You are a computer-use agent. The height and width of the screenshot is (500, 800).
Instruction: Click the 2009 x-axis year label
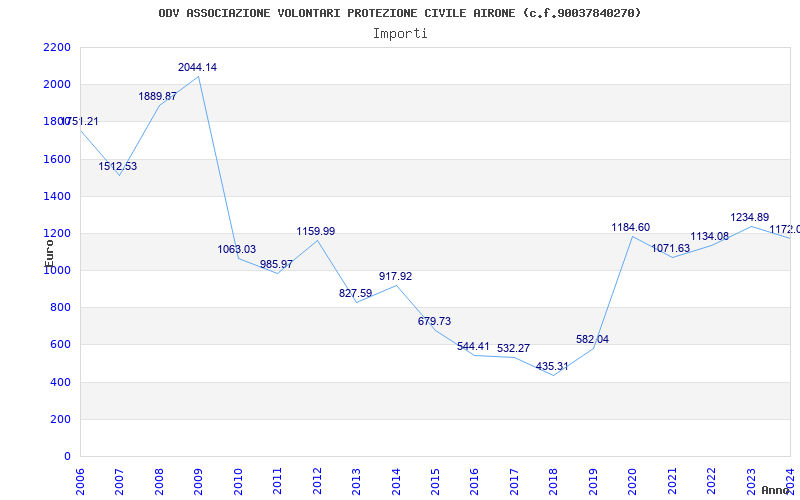tap(198, 482)
